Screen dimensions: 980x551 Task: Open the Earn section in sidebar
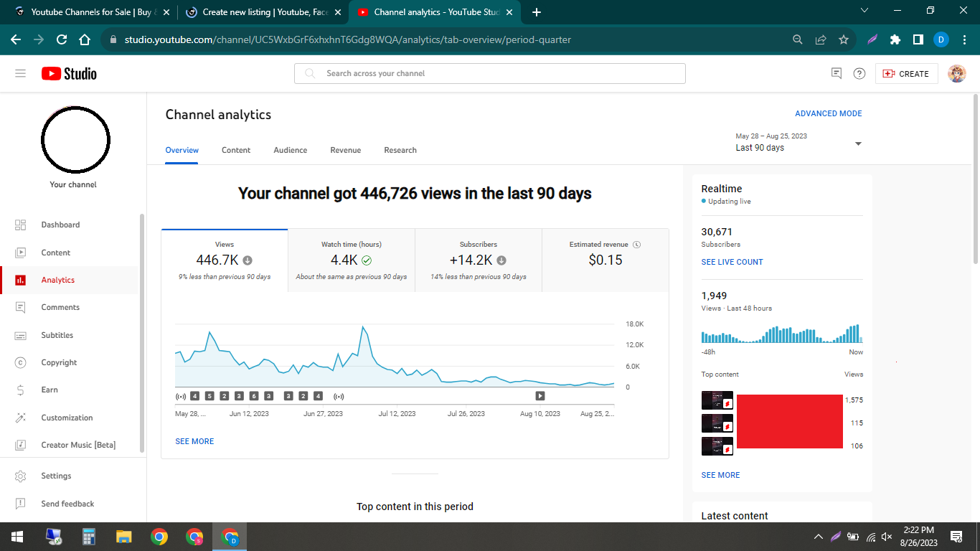pyautogui.click(x=50, y=390)
